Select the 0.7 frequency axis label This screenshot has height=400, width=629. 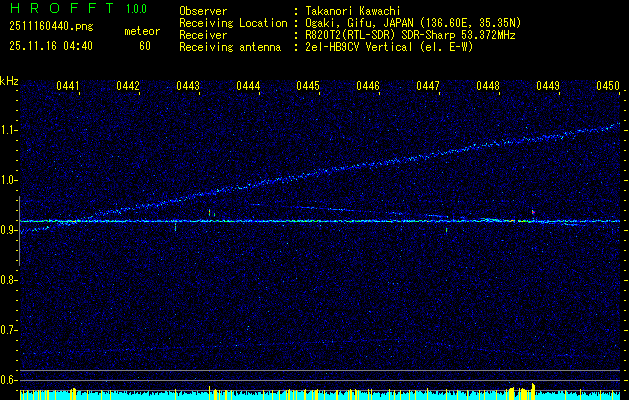point(9,330)
